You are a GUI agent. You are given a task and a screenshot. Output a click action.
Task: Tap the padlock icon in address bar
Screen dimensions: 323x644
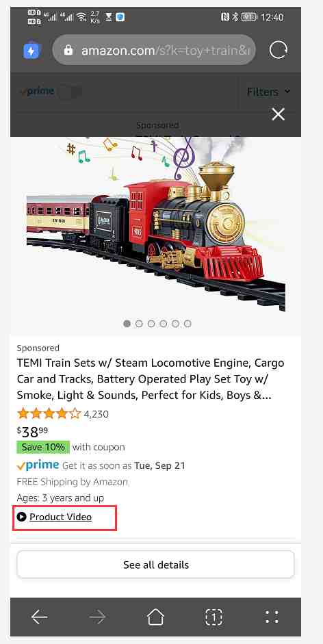tap(68, 51)
